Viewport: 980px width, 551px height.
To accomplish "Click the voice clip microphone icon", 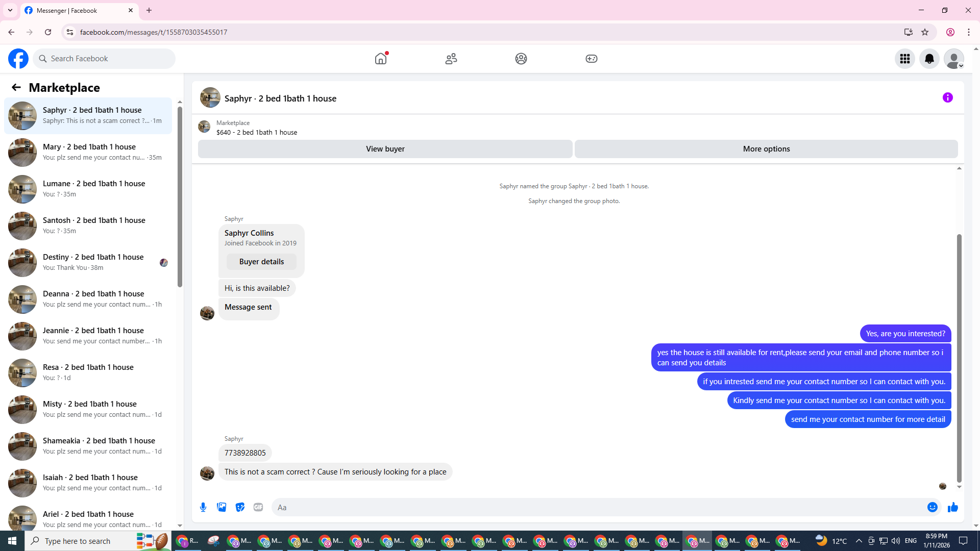I will tap(203, 507).
